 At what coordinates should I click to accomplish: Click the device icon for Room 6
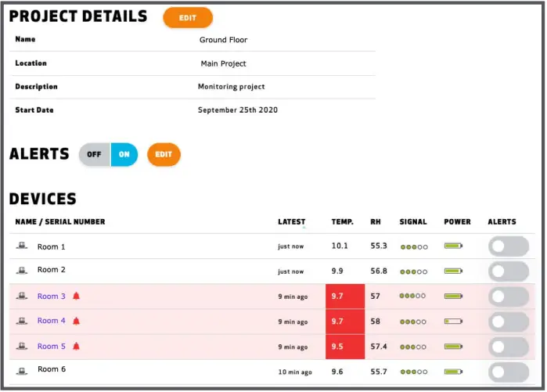22,371
